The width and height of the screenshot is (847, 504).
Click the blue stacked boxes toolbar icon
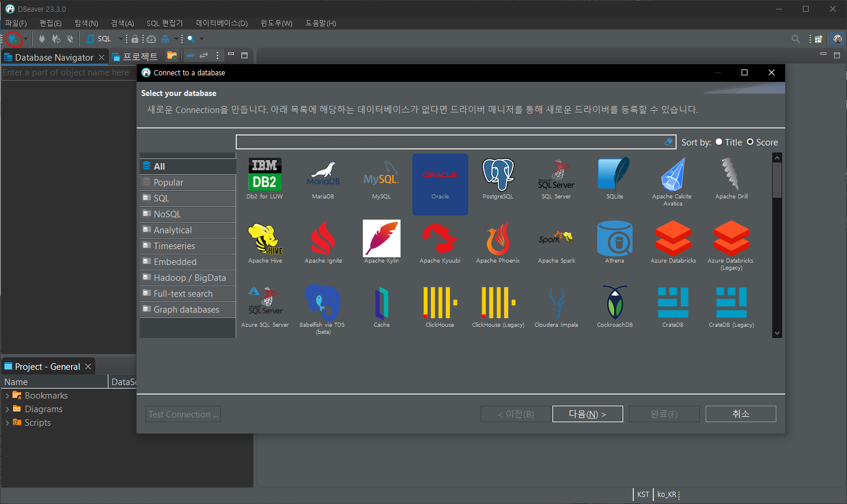(x=166, y=39)
